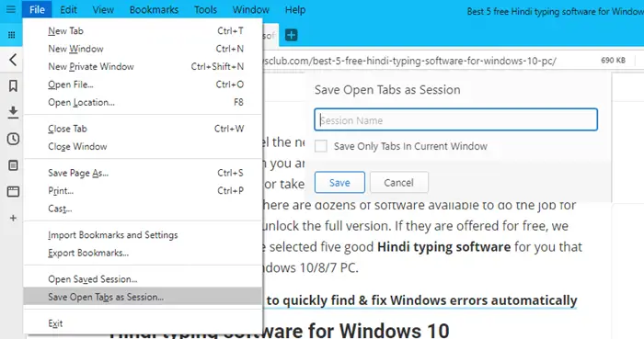Click the fix Windows errors automatically link

click(x=421, y=300)
